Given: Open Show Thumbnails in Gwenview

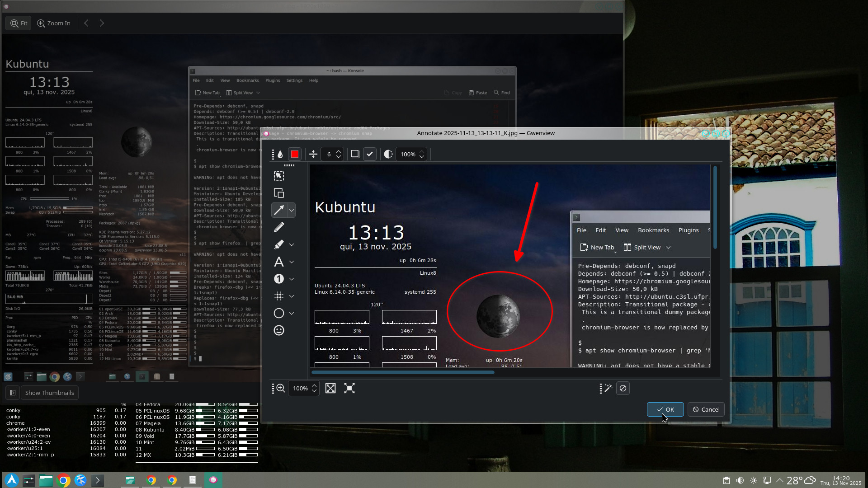Looking at the screenshot, I should [49, 393].
